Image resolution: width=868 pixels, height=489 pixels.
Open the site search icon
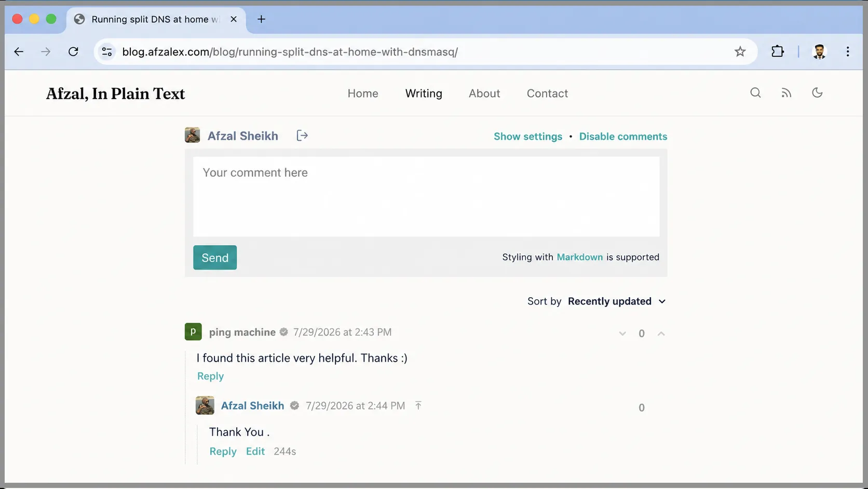coord(755,93)
